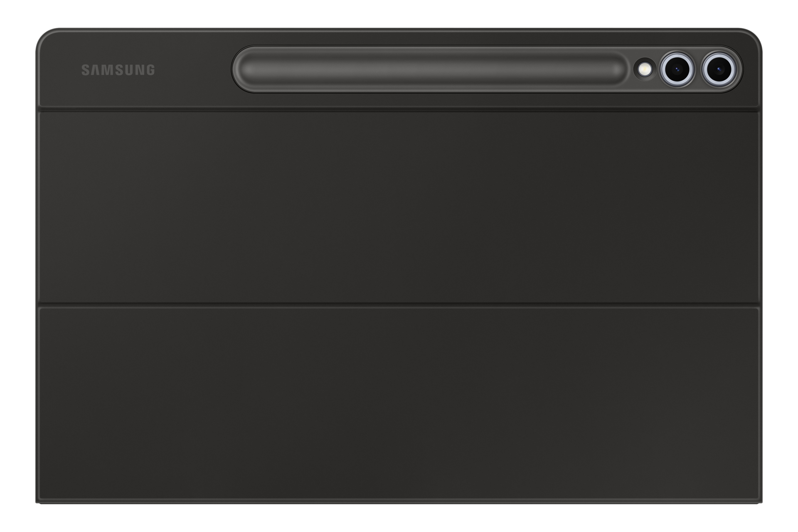The image size is (798, 532).
Task: Click the SAMSUNG logo on the cover
Action: pyautogui.click(x=118, y=70)
